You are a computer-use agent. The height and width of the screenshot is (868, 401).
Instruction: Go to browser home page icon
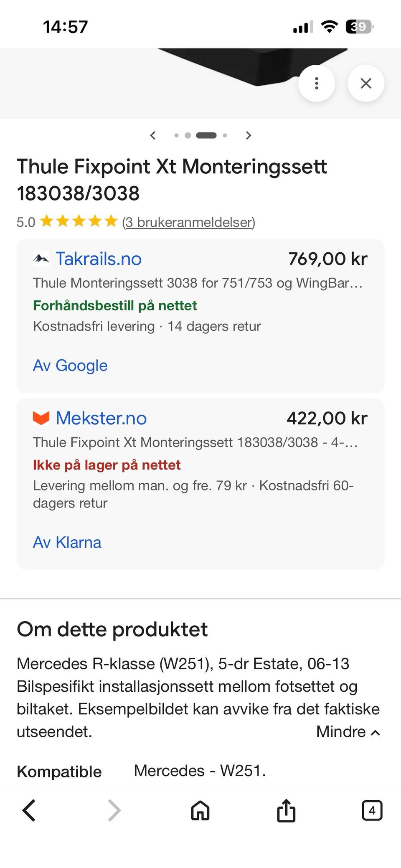(200, 811)
